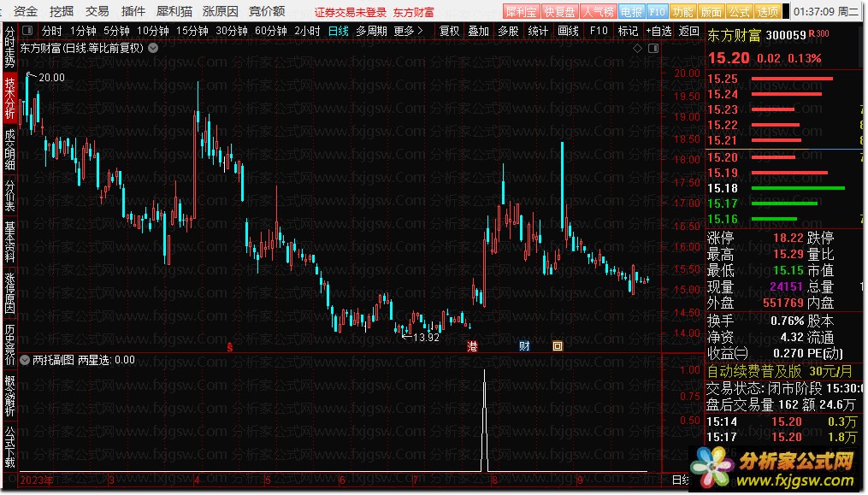
Task: Switch to the 5分钟 period
Action: click(x=116, y=31)
